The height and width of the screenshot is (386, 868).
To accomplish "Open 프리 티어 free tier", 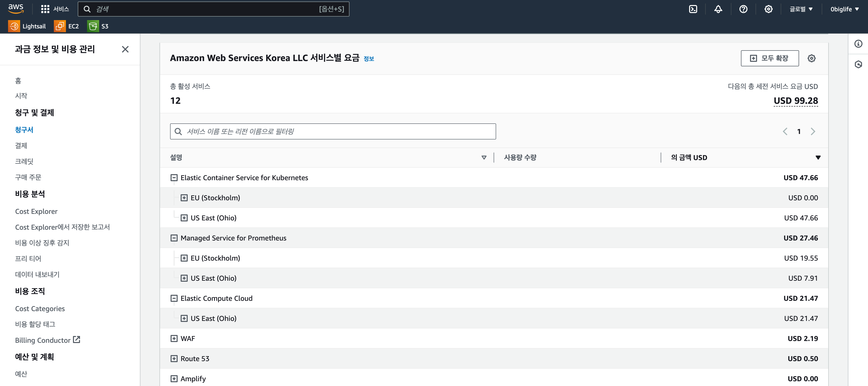I will (x=28, y=259).
